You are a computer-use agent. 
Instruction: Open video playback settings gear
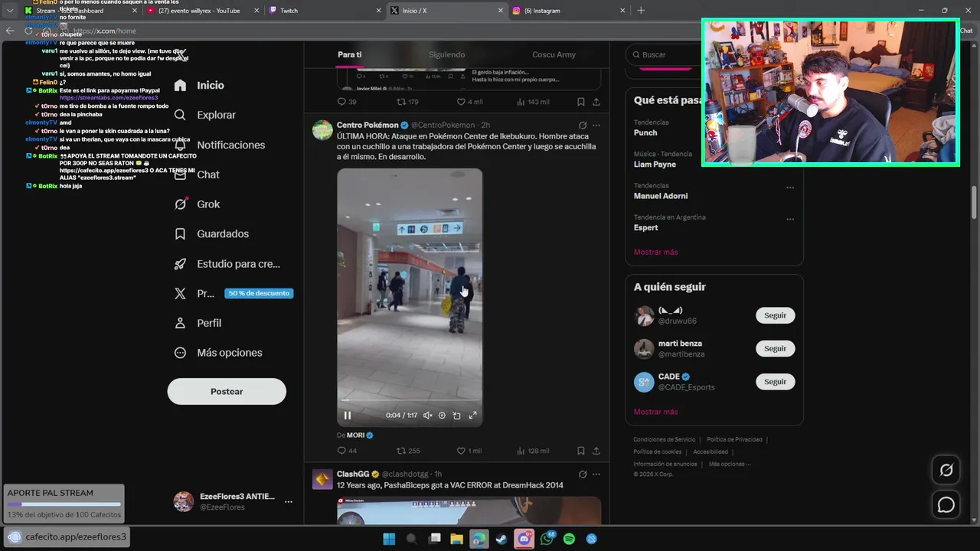coord(442,416)
